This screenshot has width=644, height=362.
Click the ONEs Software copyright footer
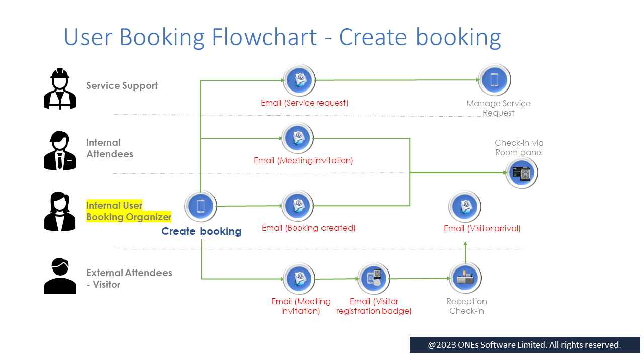pos(524,345)
